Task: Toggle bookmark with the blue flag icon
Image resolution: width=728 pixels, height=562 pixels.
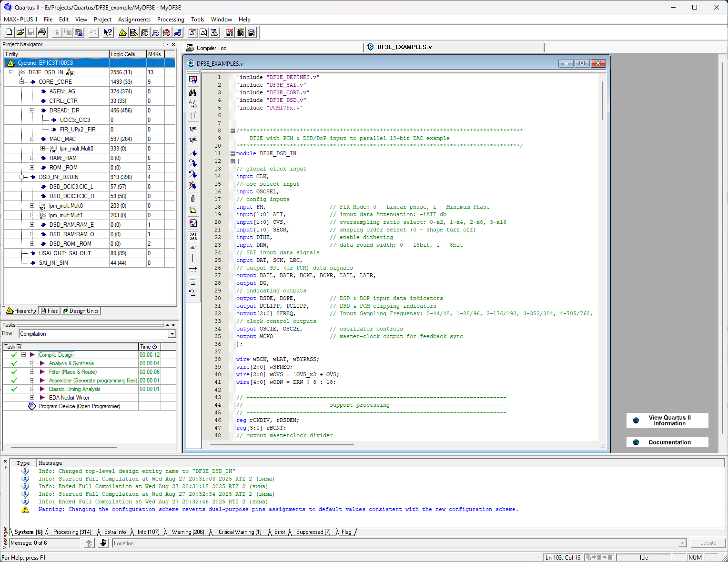Action: click(192, 153)
